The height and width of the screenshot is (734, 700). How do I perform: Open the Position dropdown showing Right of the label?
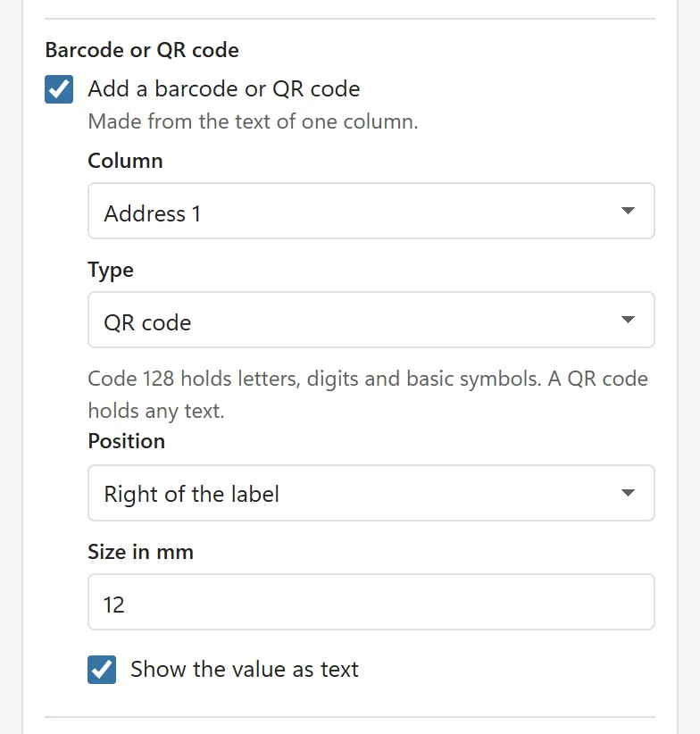tap(371, 493)
